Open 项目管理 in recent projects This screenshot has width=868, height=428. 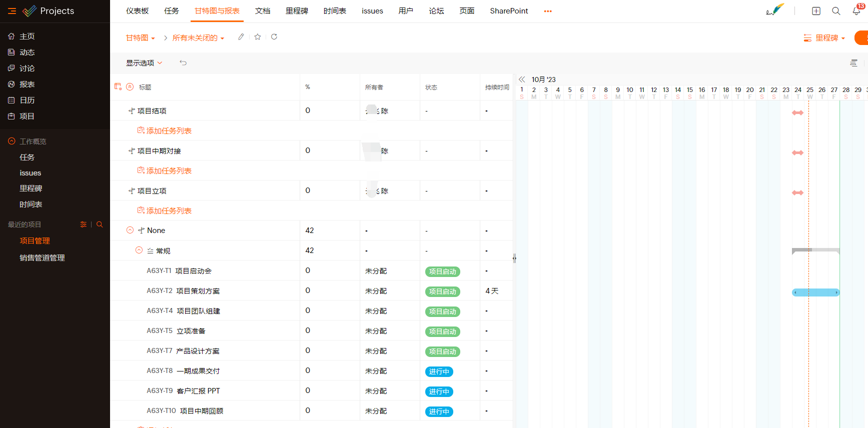click(x=35, y=241)
